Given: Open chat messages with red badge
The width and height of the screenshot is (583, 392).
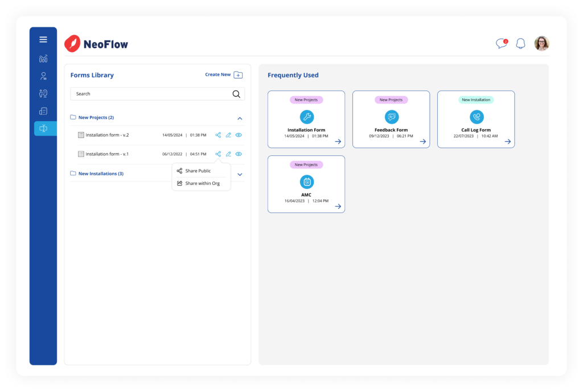Looking at the screenshot, I should coord(502,43).
